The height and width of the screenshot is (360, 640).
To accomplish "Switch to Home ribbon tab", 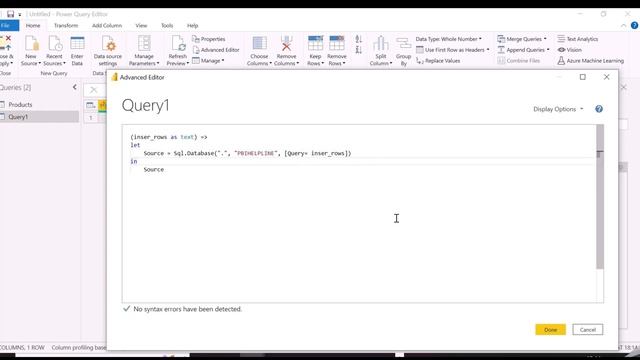I will click(x=33, y=25).
